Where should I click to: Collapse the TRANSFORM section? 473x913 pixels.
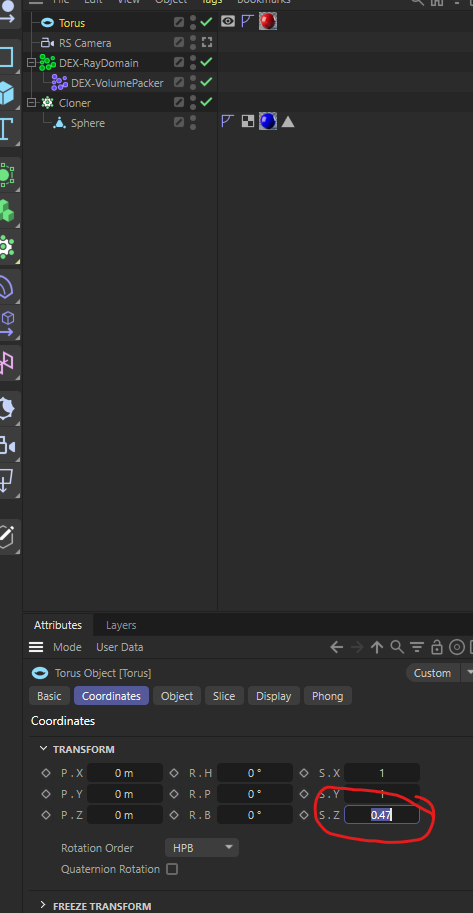tap(44, 749)
